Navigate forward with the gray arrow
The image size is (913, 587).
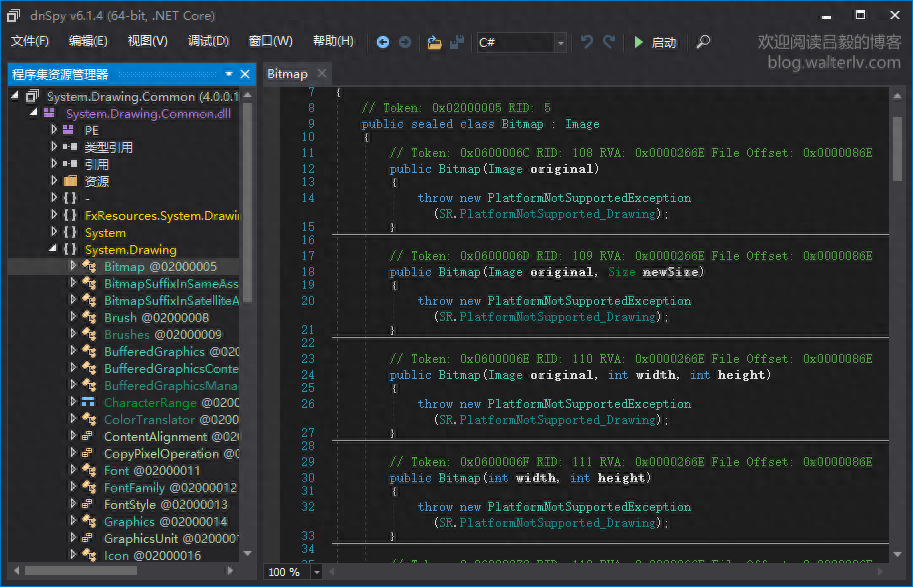click(x=405, y=42)
